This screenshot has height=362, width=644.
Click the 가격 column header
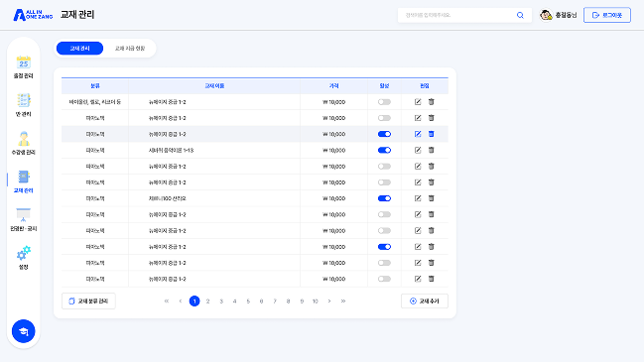(334, 86)
